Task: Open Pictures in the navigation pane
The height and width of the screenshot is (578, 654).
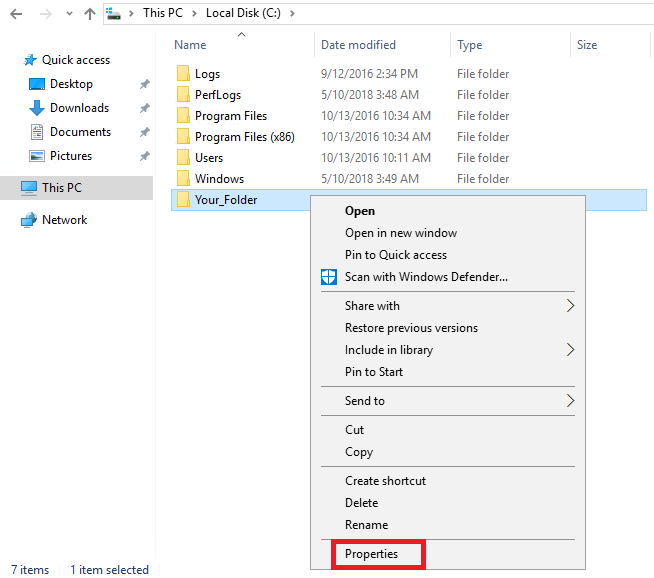Action: [71, 156]
